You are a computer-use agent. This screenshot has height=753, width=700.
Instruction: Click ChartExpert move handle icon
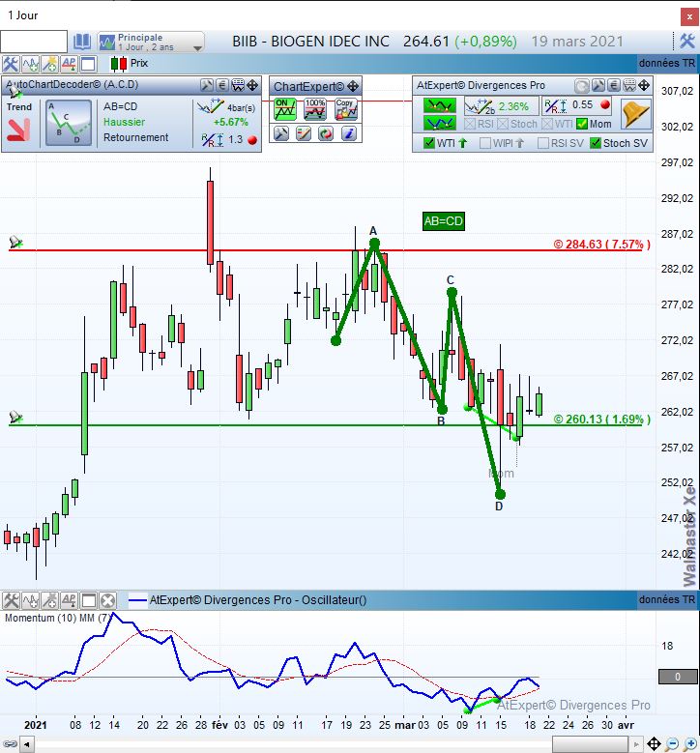353,86
